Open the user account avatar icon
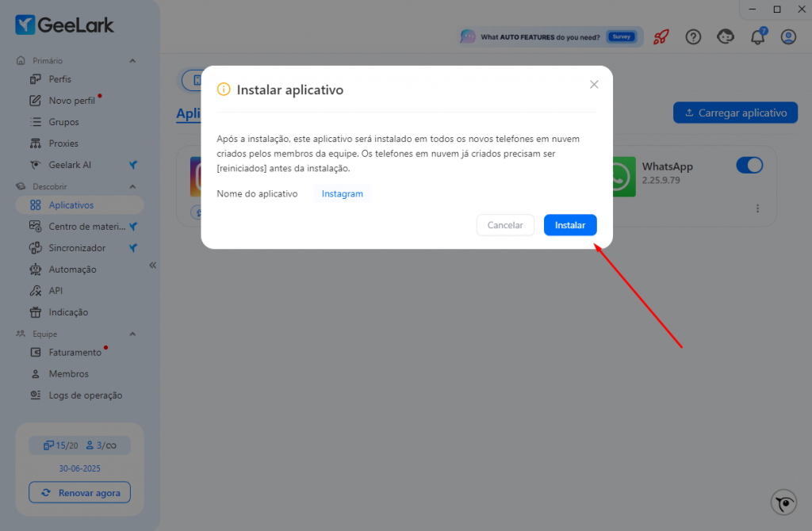Image resolution: width=812 pixels, height=531 pixels. (788, 36)
